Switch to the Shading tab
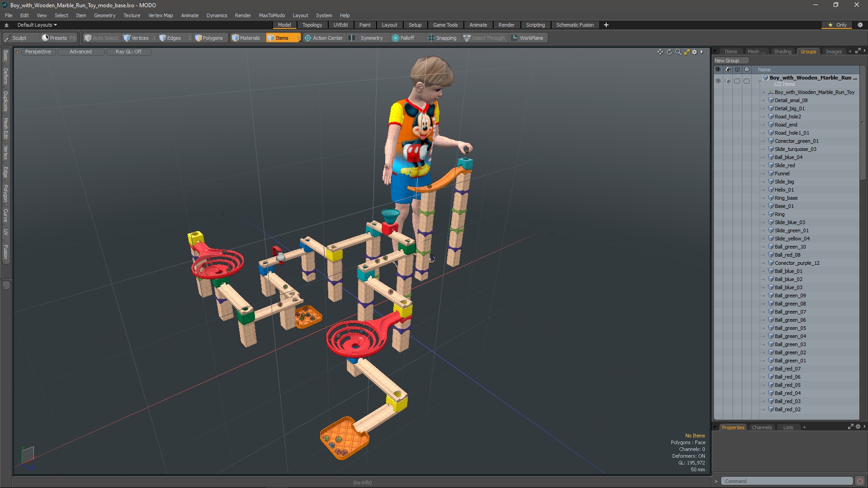Screen dimensions: 868x488 coord(782,52)
